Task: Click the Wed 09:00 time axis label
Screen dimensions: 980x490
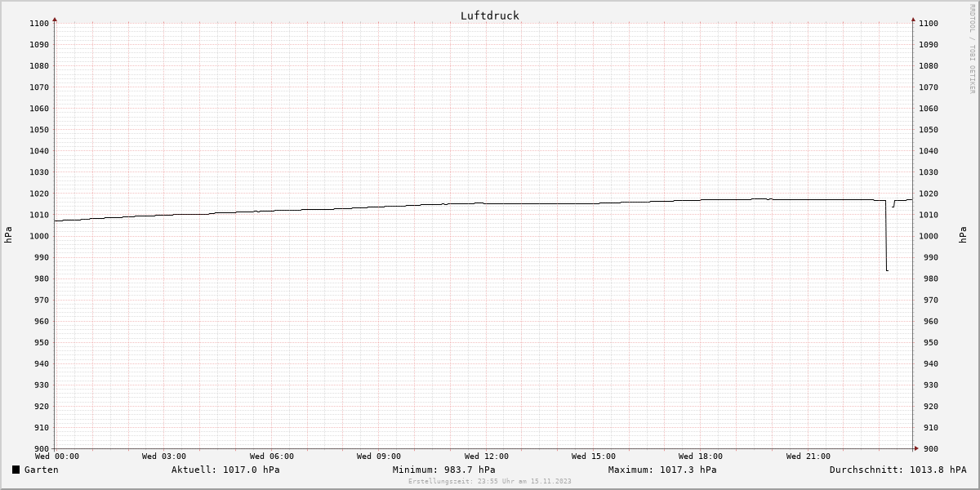Action: [x=379, y=457]
